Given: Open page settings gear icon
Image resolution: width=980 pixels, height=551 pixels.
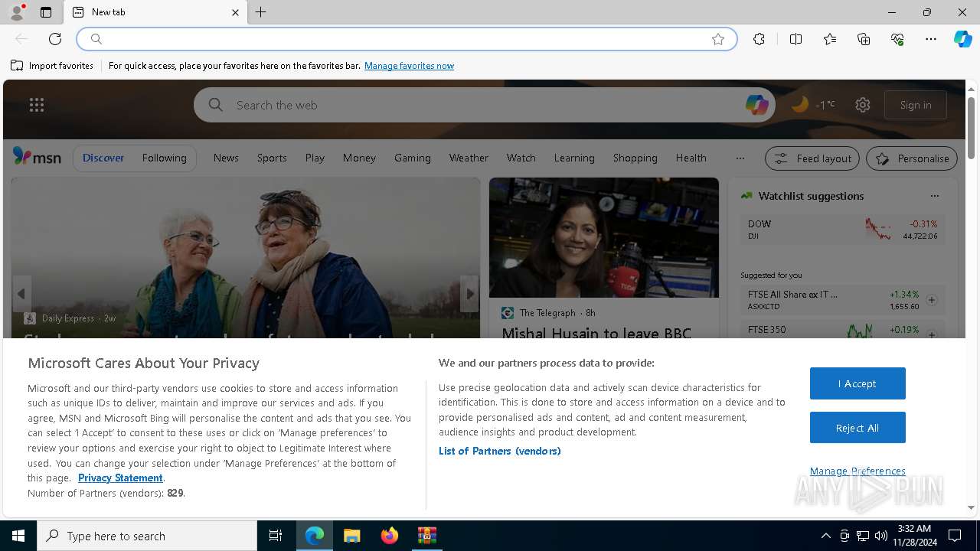Looking at the screenshot, I should click(x=863, y=105).
